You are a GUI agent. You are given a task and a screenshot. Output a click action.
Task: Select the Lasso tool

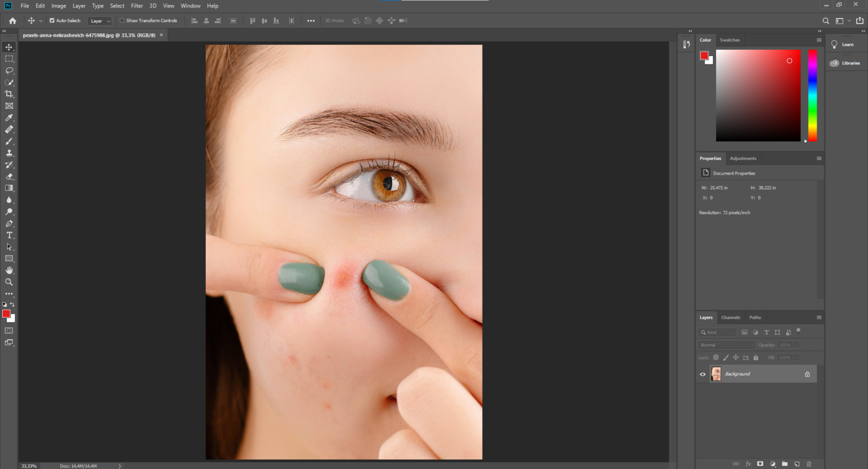(9, 71)
